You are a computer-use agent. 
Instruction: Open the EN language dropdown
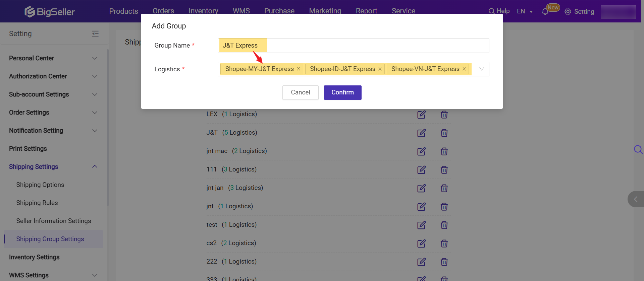click(x=525, y=11)
